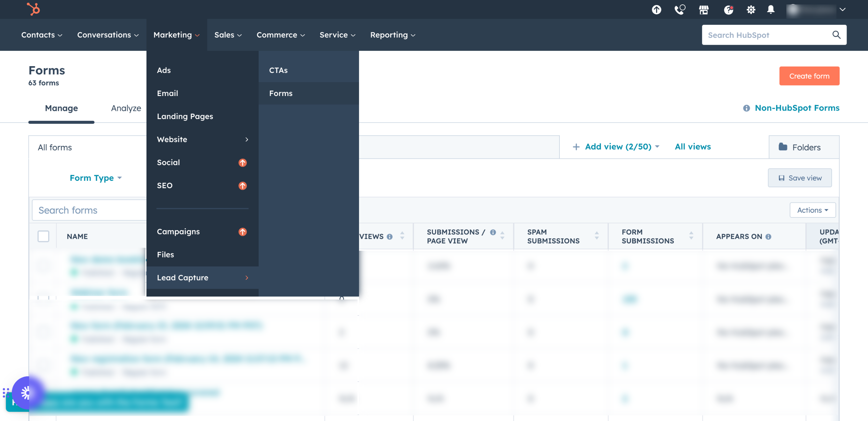This screenshot has width=868, height=421.
Task: Switch to the Analyze tab
Action: point(126,108)
